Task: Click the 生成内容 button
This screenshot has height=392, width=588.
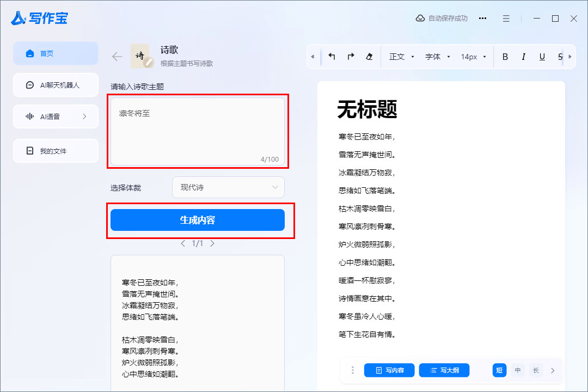Action: coord(198,220)
